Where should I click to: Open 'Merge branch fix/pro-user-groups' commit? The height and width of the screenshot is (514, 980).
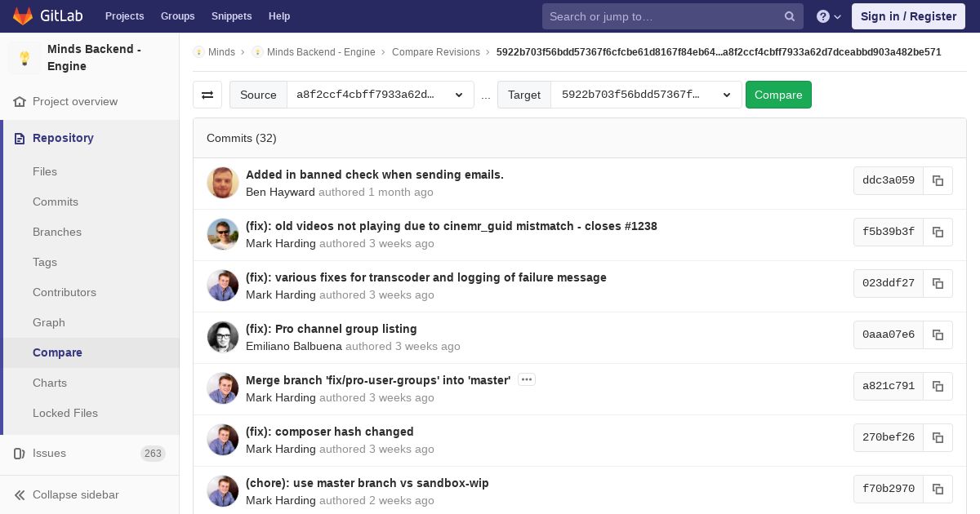pos(378,380)
